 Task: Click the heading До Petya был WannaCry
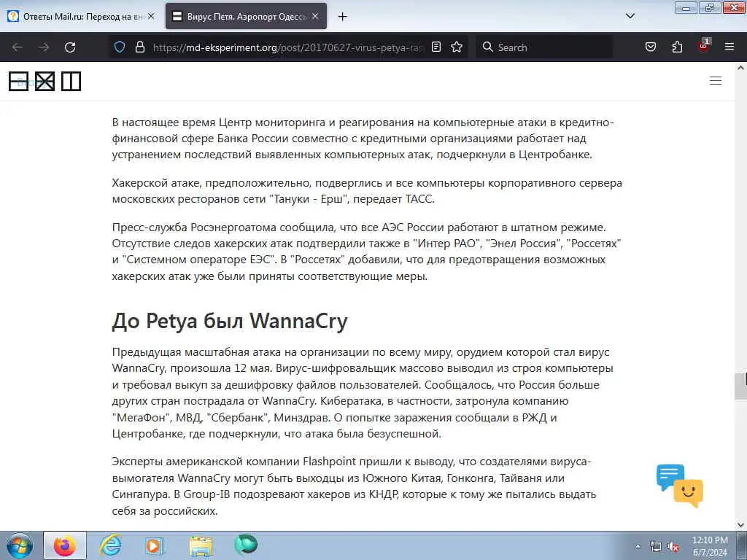[230, 321]
